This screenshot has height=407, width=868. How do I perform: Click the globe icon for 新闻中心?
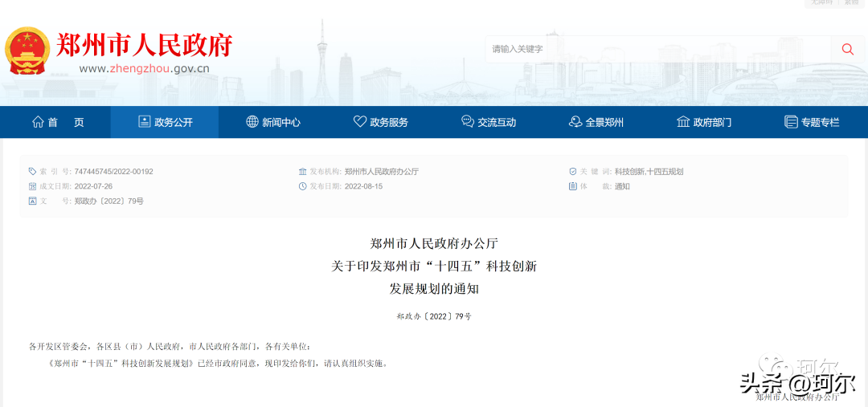point(252,122)
